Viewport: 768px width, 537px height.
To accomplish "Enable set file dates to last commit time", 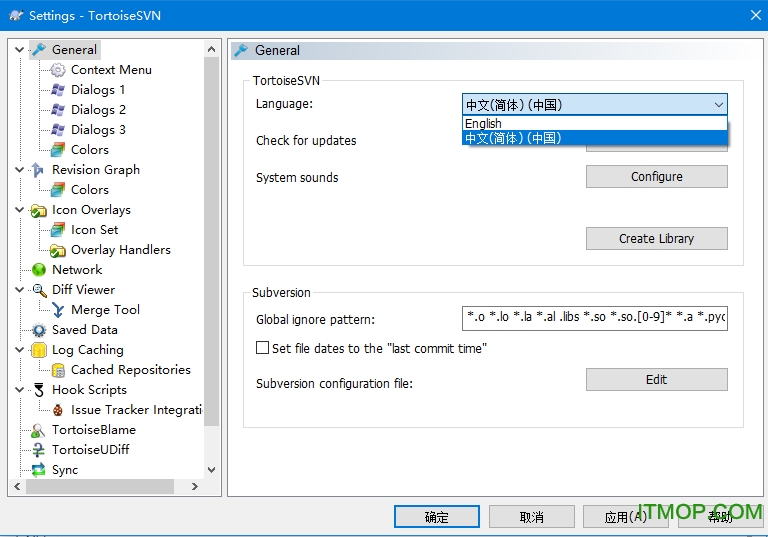I will click(263, 348).
